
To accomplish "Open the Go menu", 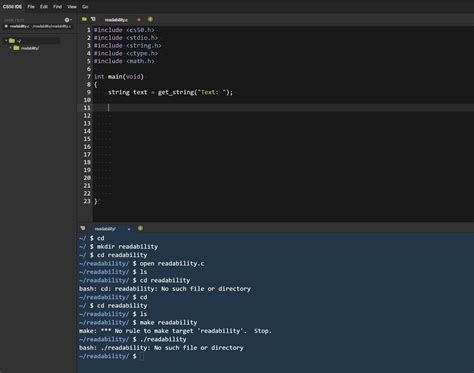I will [85, 7].
